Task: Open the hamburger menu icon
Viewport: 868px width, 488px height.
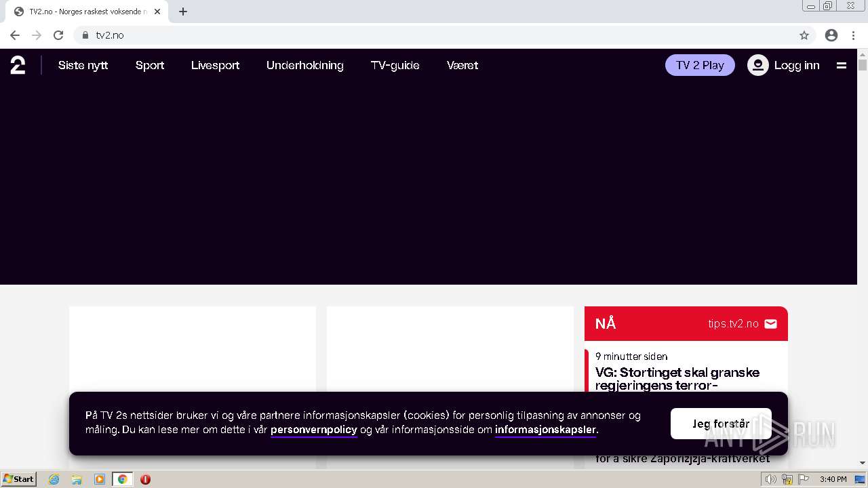Action: point(842,66)
